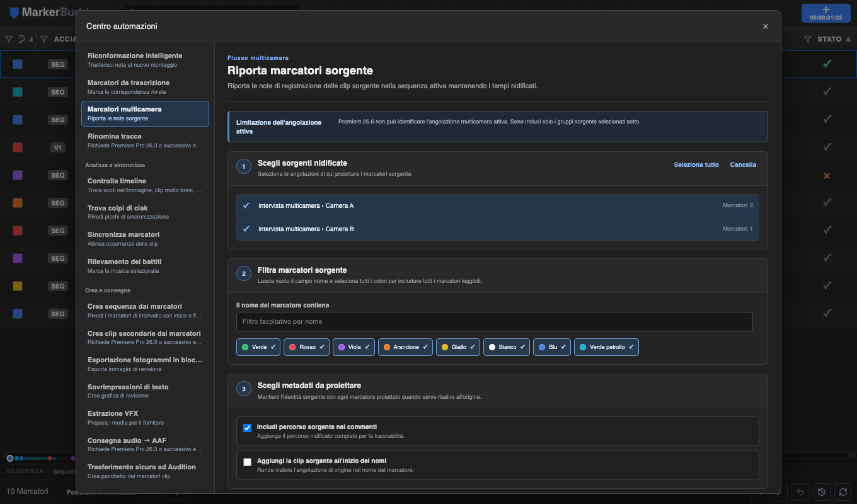Open Controlla timeline automation
The width and height of the screenshot is (857, 504).
pyautogui.click(x=145, y=185)
